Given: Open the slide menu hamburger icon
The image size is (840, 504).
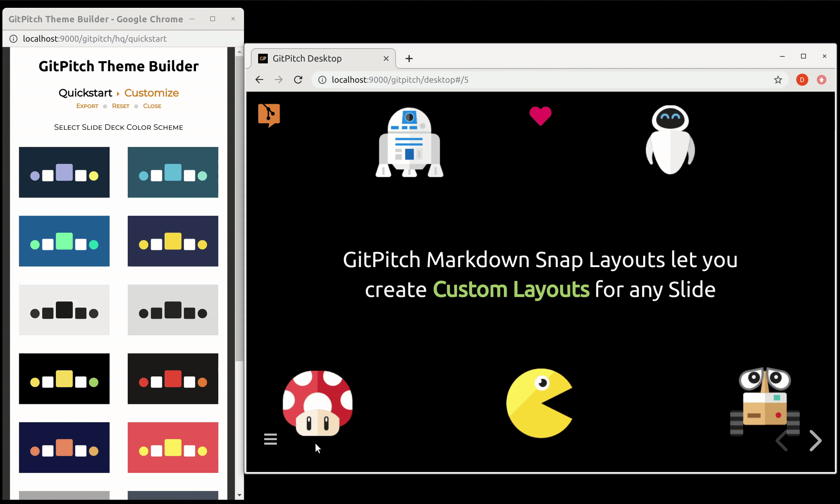Looking at the screenshot, I should 270,439.
